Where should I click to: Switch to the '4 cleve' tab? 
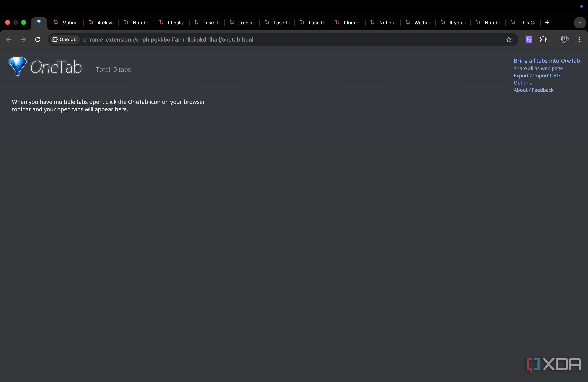101,23
